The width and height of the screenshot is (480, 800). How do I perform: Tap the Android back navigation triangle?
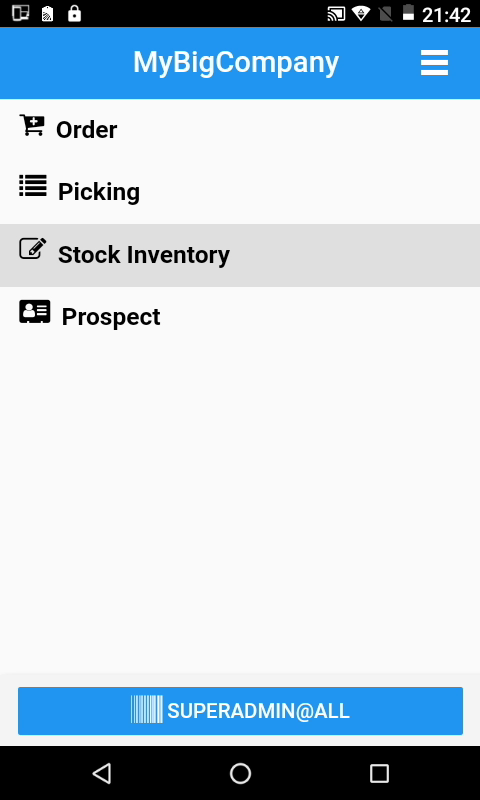(x=102, y=773)
